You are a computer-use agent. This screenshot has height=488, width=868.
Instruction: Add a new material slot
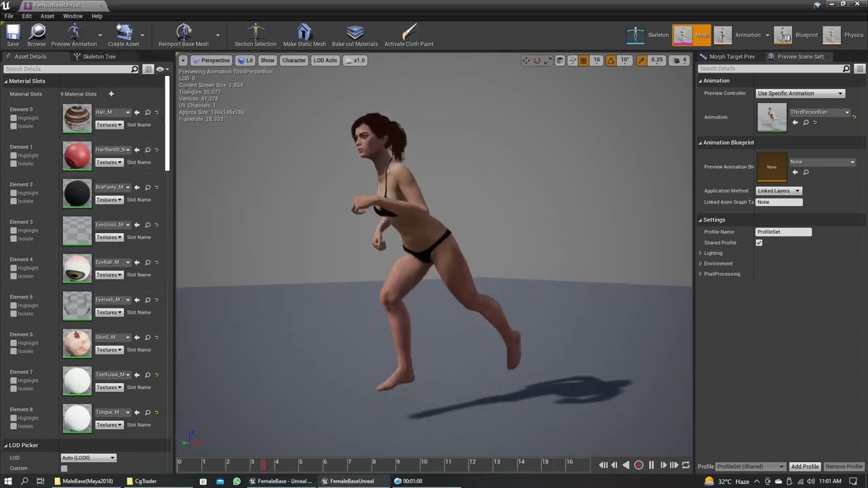(111, 94)
